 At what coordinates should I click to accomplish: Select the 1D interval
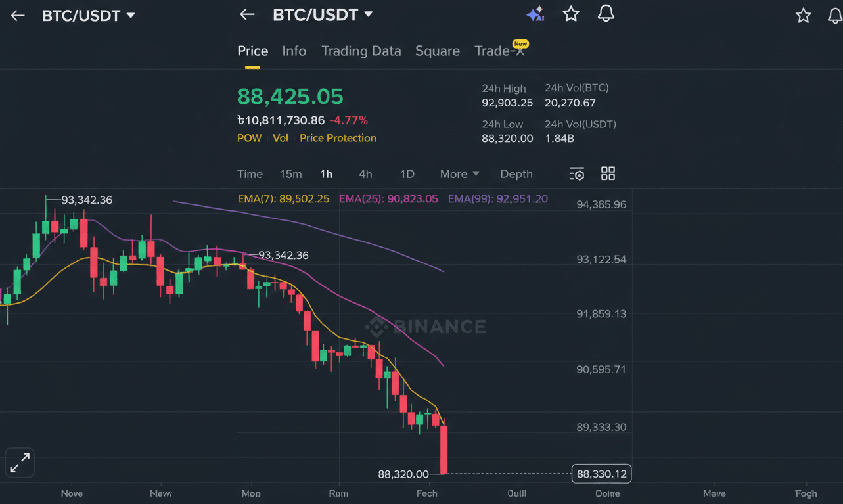(x=407, y=174)
